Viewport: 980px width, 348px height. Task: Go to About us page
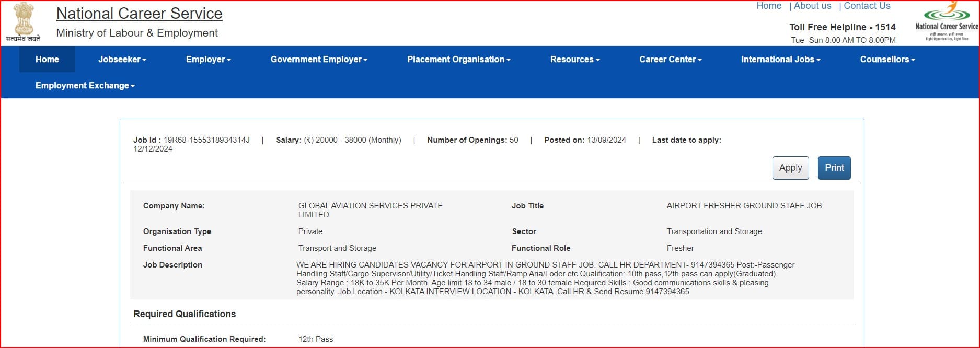coord(812,6)
